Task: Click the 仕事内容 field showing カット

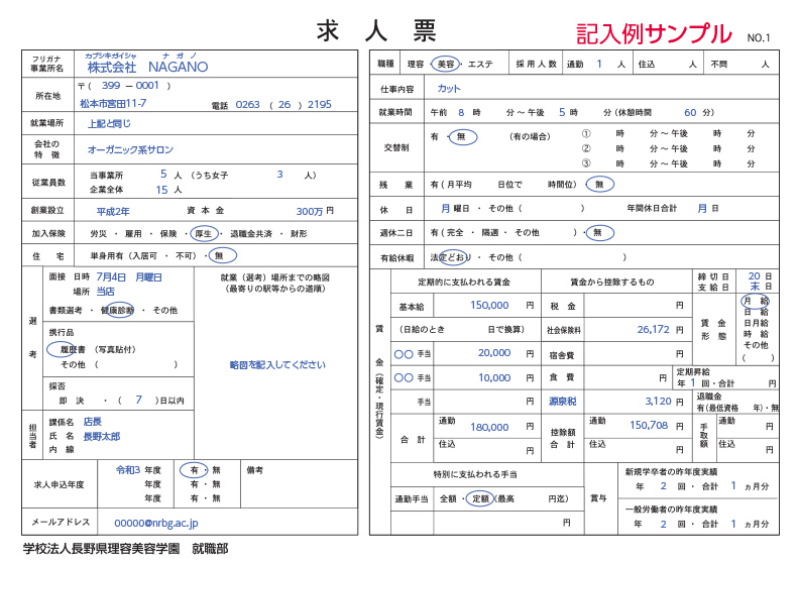Action: coord(449,89)
